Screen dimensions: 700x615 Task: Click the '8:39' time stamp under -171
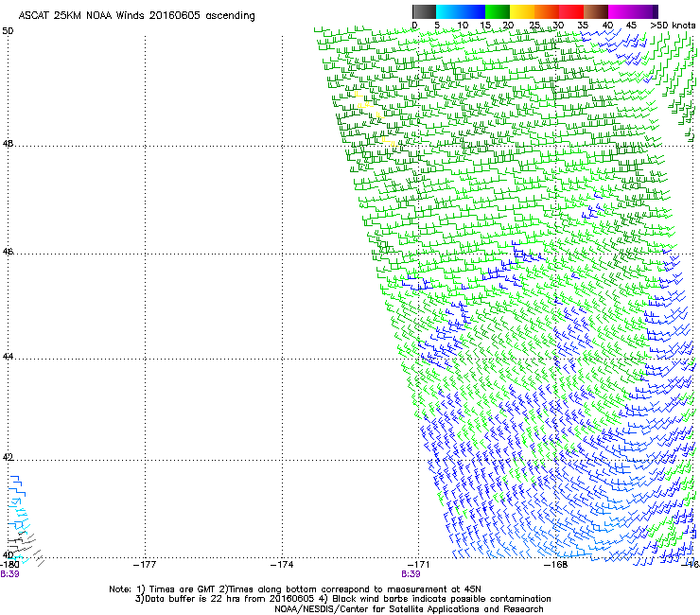[x=411, y=574]
